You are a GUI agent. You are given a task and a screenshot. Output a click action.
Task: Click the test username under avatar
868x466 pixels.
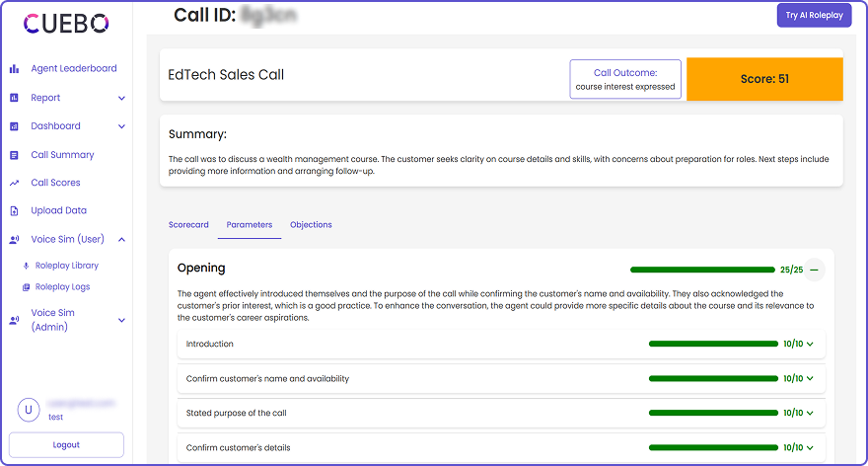click(56, 418)
